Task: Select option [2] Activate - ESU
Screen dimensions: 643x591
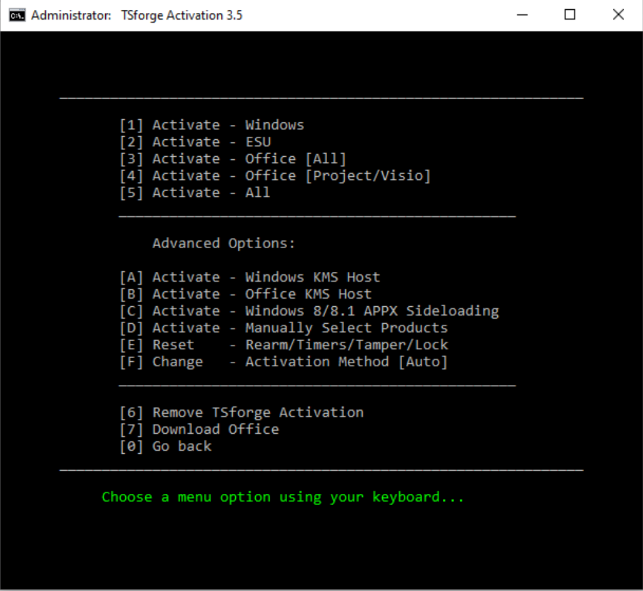Action: pos(195,142)
